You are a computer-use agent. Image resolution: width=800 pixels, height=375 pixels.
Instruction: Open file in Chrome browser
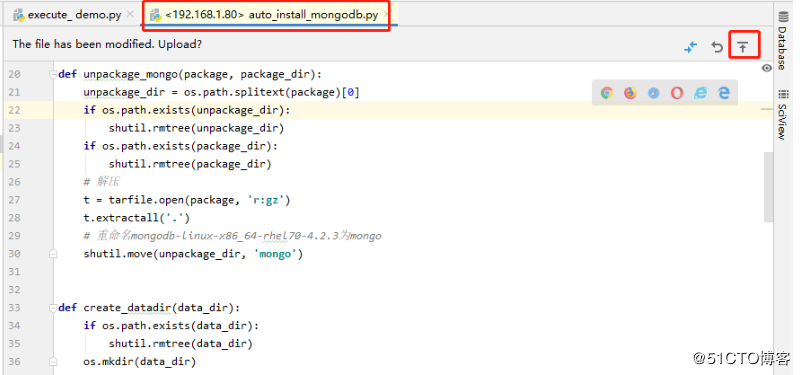click(607, 93)
